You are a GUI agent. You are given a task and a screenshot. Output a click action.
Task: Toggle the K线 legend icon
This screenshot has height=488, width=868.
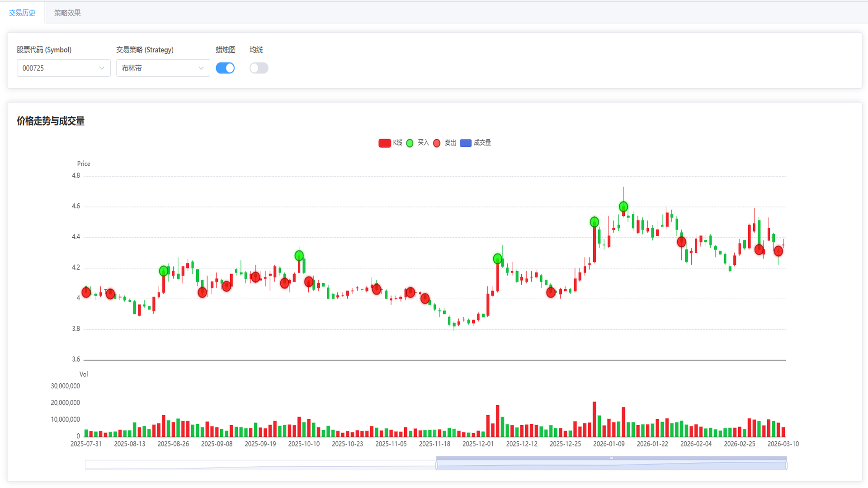click(x=384, y=143)
